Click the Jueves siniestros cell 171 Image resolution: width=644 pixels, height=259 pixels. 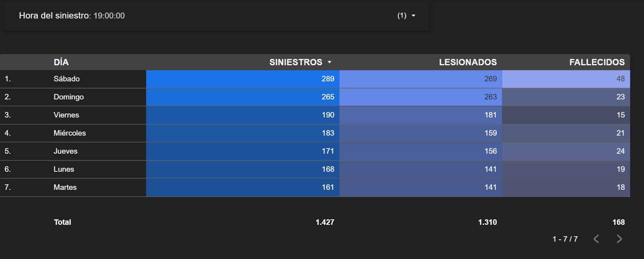[x=242, y=151]
